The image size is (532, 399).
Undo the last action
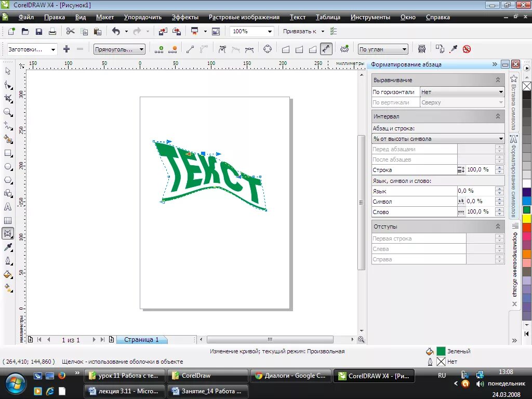tap(116, 31)
